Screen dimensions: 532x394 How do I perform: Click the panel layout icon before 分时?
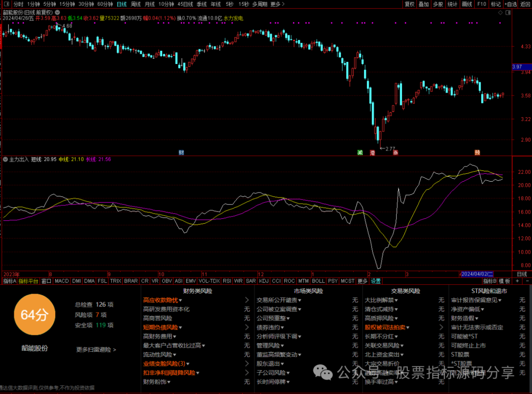(x=6, y=4)
